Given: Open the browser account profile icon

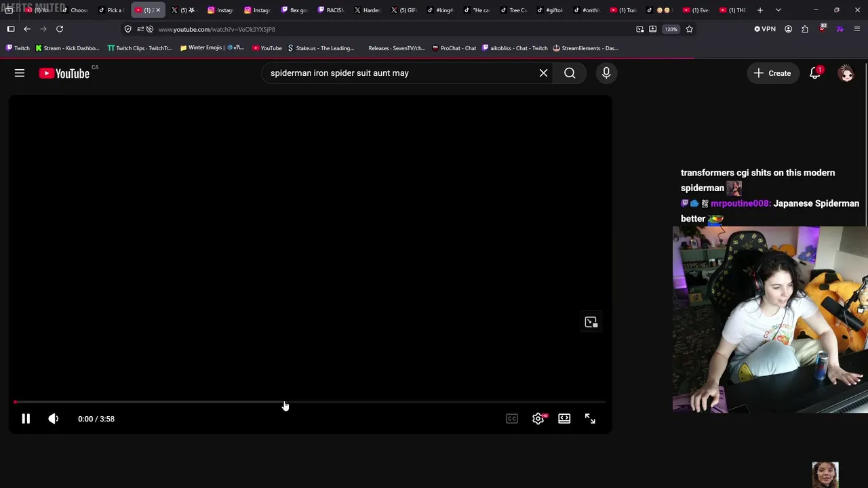Looking at the screenshot, I should (x=788, y=29).
